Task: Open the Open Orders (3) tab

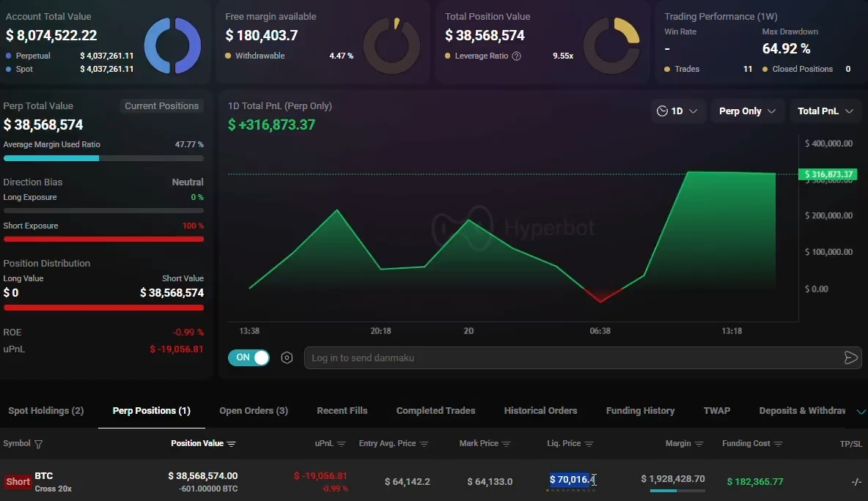Action: point(254,411)
